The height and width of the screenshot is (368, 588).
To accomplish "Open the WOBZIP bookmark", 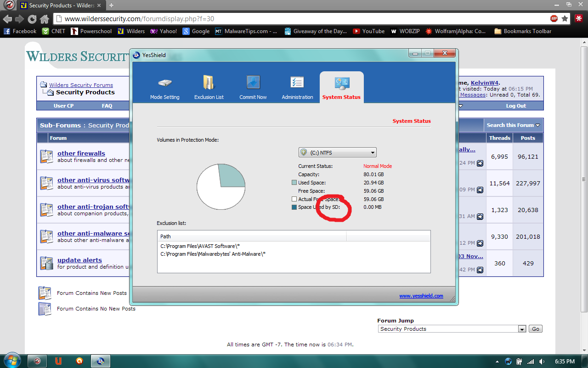I will pos(405,31).
